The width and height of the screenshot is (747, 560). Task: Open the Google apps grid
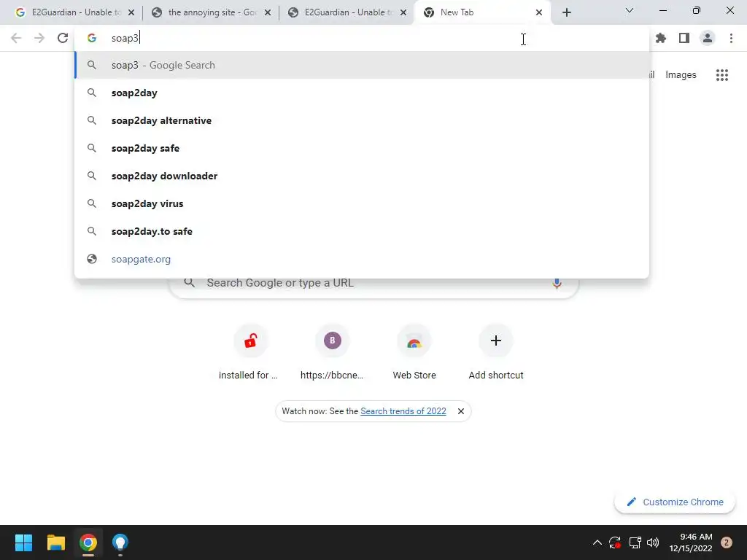coord(722,75)
